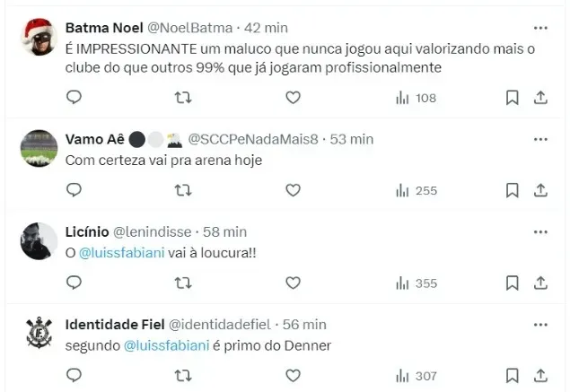Reply to Identidade Fiel's tweet
570x392 pixels.
tap(75, 376)
